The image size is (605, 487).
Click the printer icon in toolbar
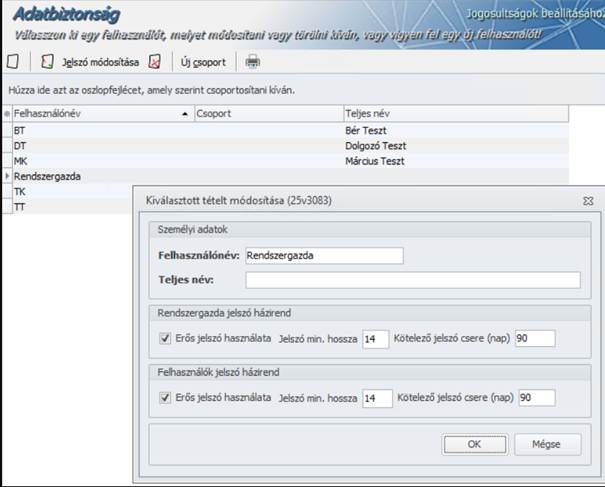pos(253,62)
